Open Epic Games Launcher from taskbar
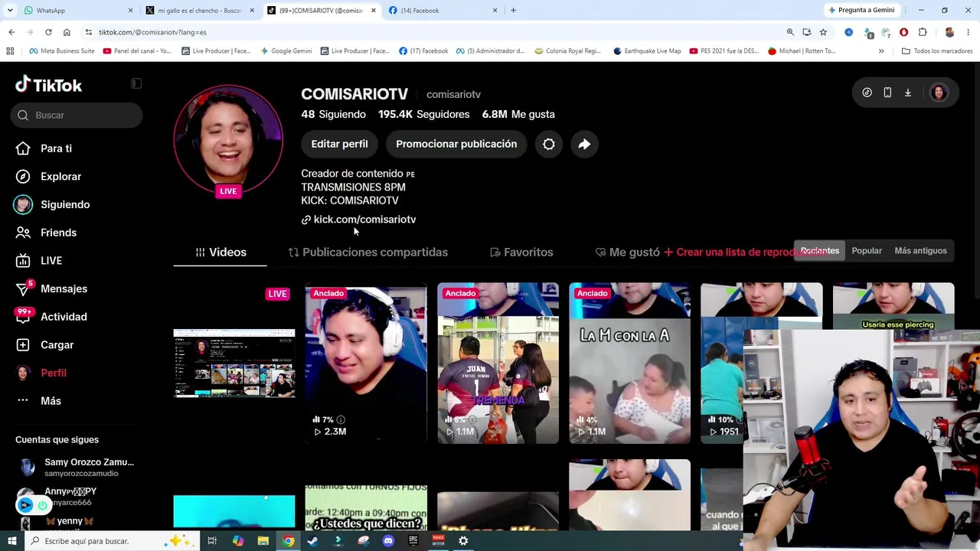980x551 pixels. [413, 541]
